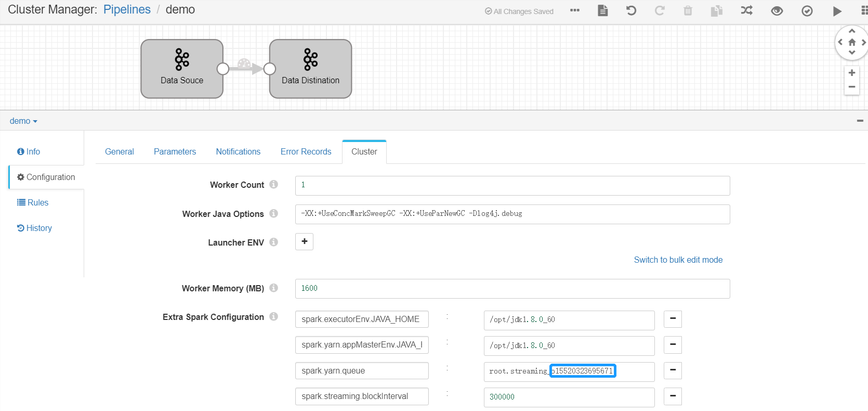Pan the canvas left arrow
This screenshot has width=868, height=411.
point(840,42)
